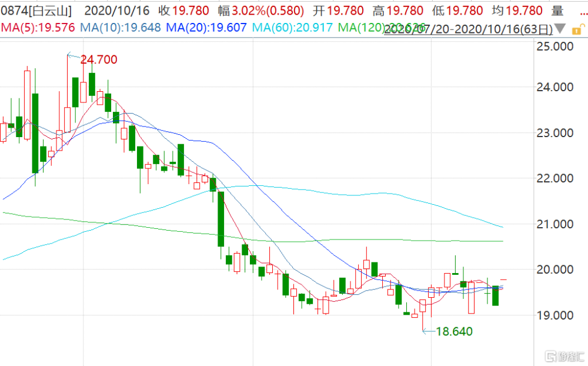588x366 pixels.
Task: Select the opening price 开19.780
Action: (x=338, y=11)
